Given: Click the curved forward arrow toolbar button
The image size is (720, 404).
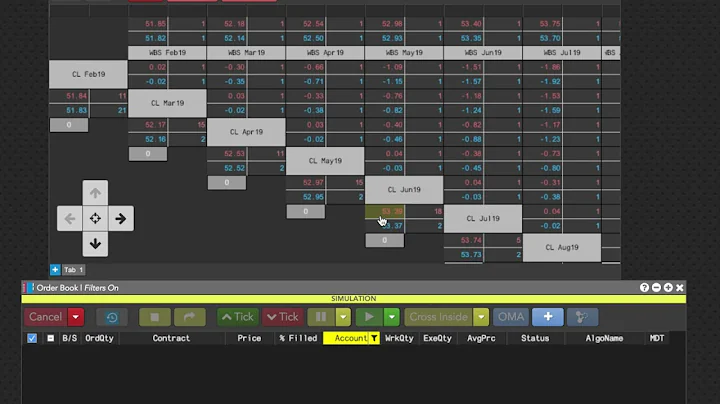Looking at the screenshot, I should pos(190,317).
